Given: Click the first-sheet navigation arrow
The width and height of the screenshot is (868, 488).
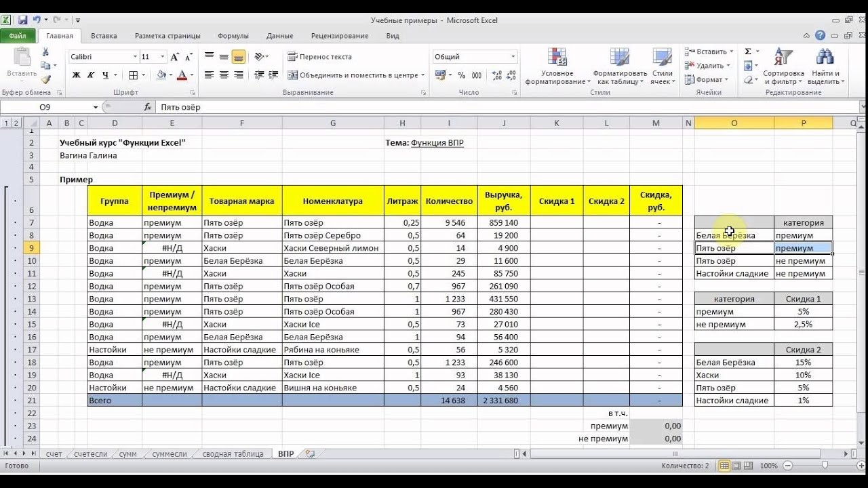Looking at the screenshot, I should click(x=6, y=453).
